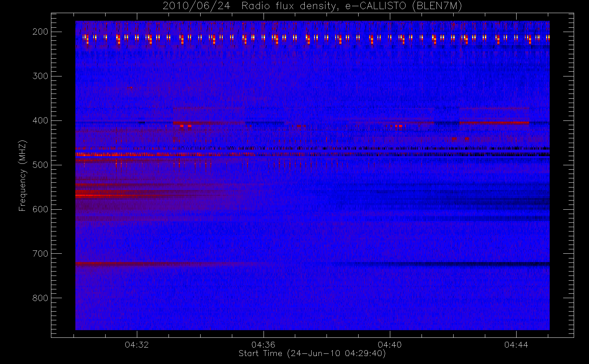Image resolution: width=589 pixels, height=364 pixels.
Task: Click the 04:32 time tick label
Action: (137, 345)
